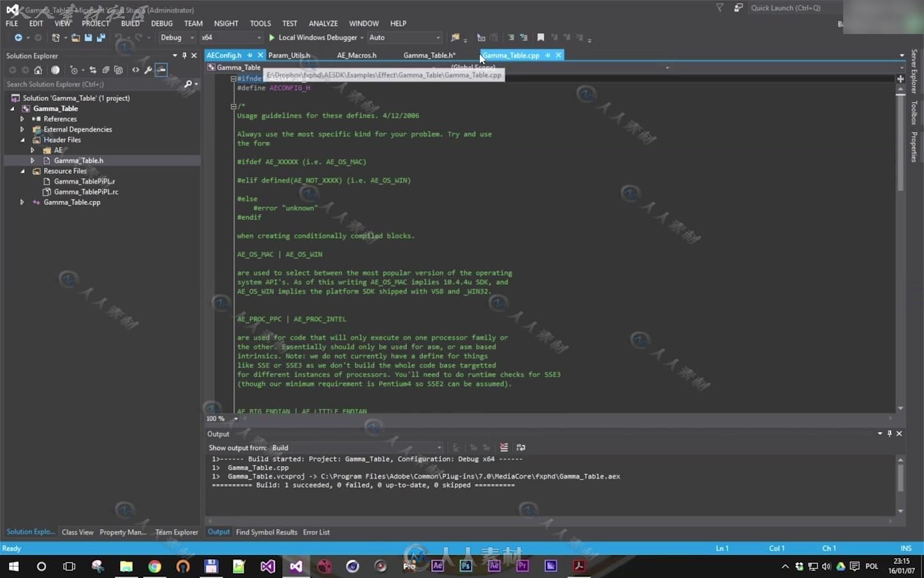Screen dimensions: 924x578
Task: Open the Debug configuration dropdown
Action: coord(177,38)
